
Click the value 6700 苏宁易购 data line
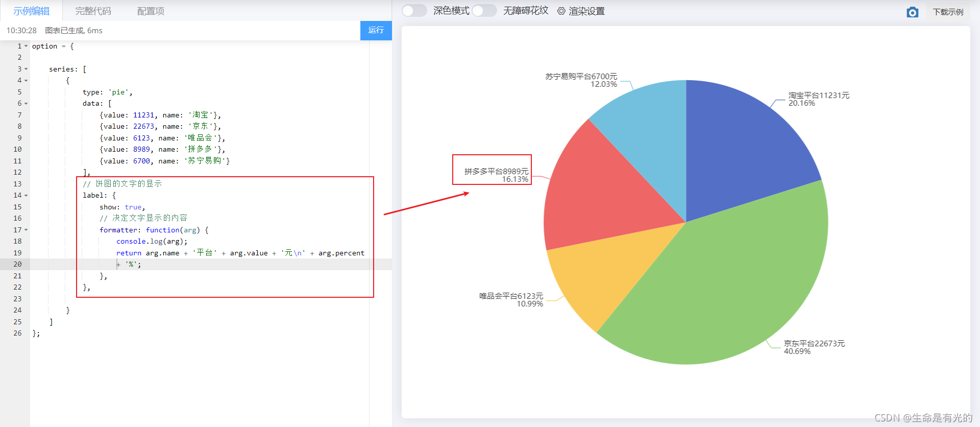pos(164,161)
